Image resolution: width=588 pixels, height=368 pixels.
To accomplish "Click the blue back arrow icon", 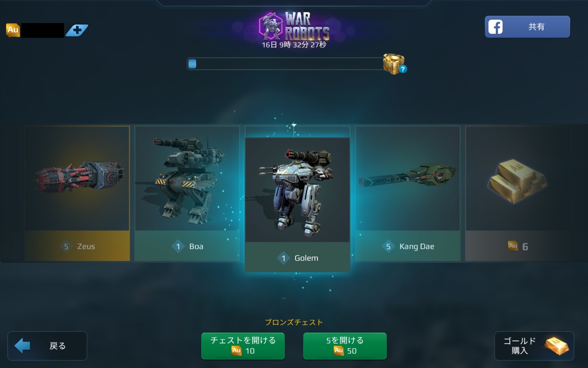I will (x=22, y=346).
